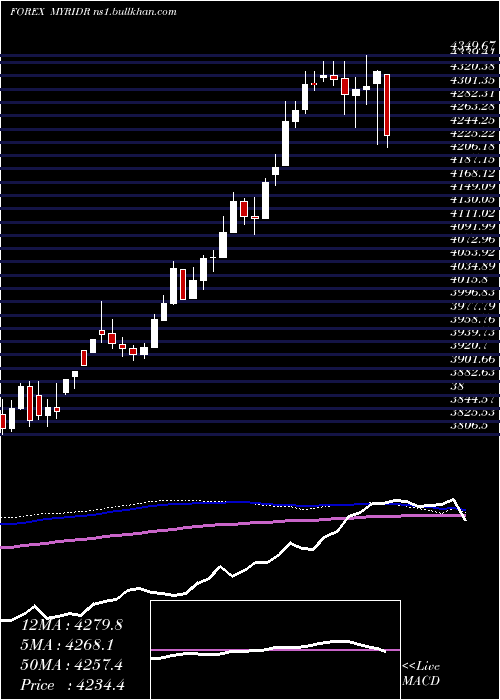
Task: Click the 4034.89 price label
Action: pyautogui.click(x=474, y=266)
